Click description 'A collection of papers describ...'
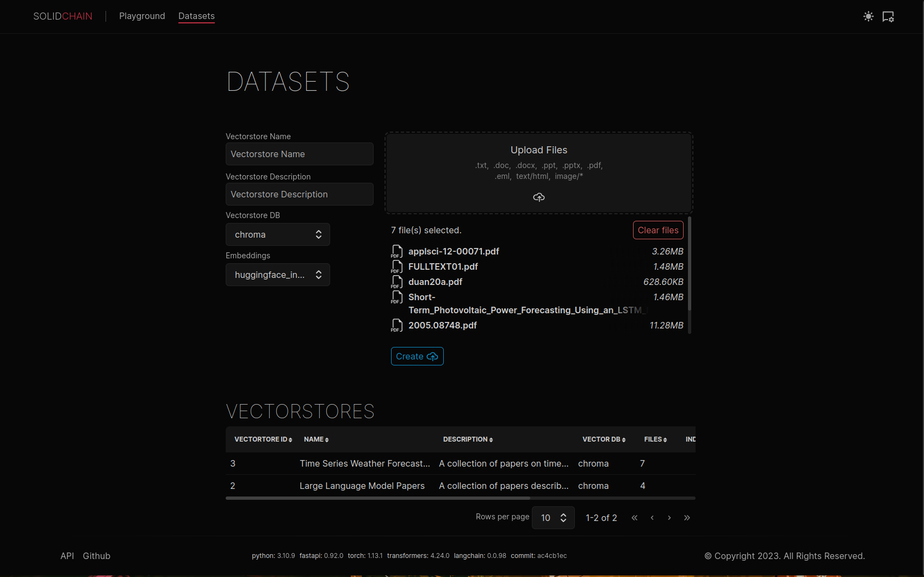Image resolution: width=924 pixels, height=577 pixels. pos(504,486)
